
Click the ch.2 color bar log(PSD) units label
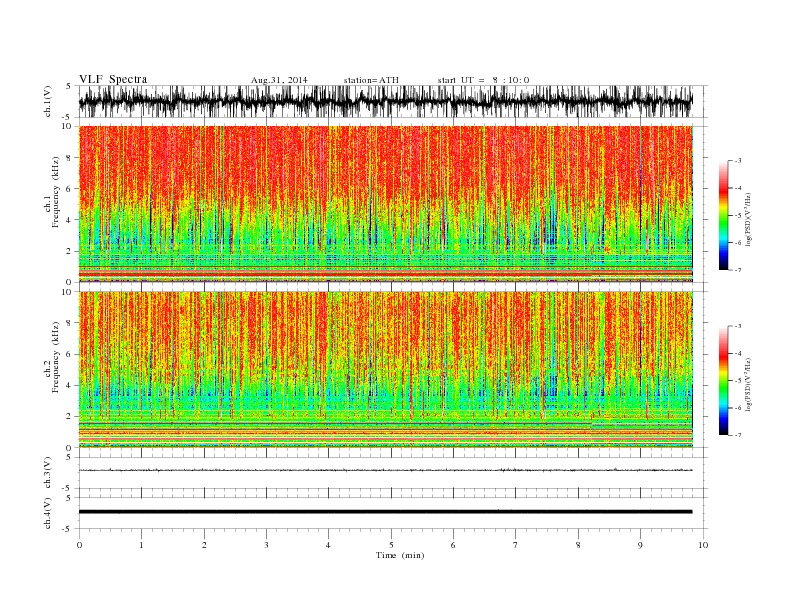[750, 384]
